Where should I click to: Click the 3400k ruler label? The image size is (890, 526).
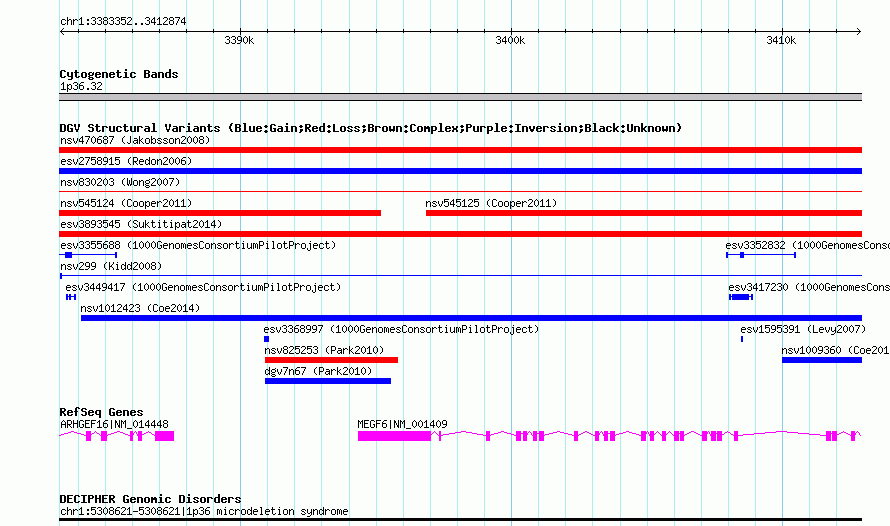(510, 40)
